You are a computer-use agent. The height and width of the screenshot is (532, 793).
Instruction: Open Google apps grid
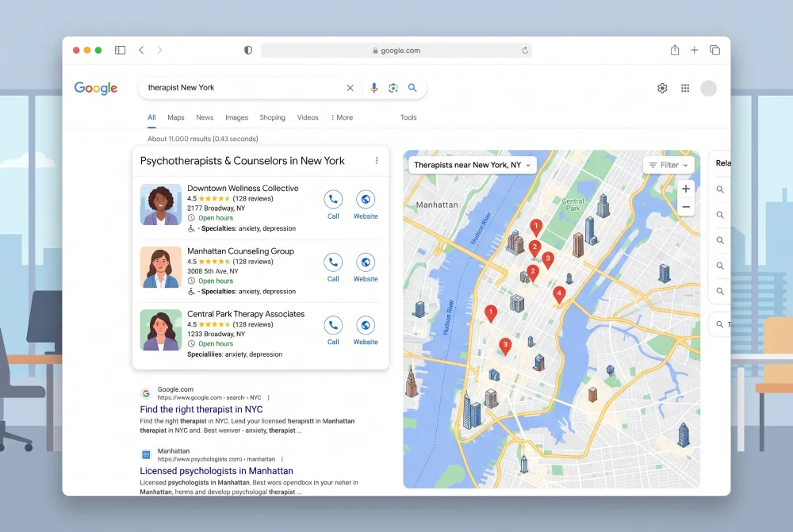coord(685,88)
